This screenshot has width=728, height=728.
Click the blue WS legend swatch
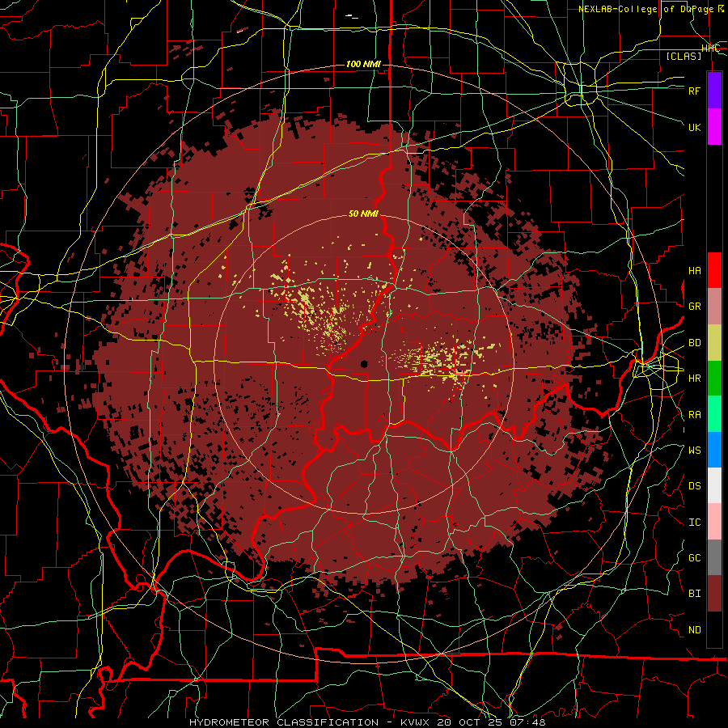(x=714, y=450)
